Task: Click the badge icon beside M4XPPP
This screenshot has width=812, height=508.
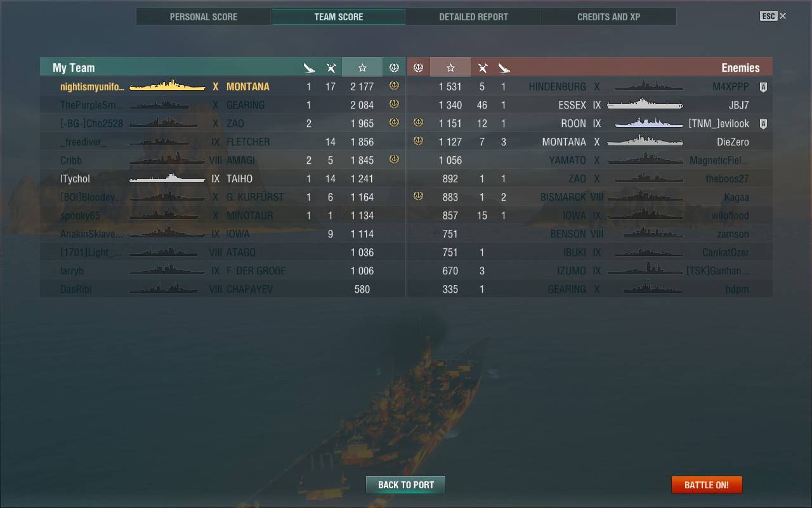Action: tap(763, 87)
